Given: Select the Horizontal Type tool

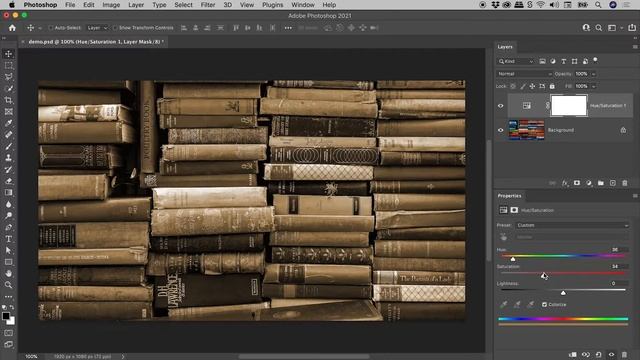Looking at the screenshot, I should pyautogui.click(x=9, y=239).
